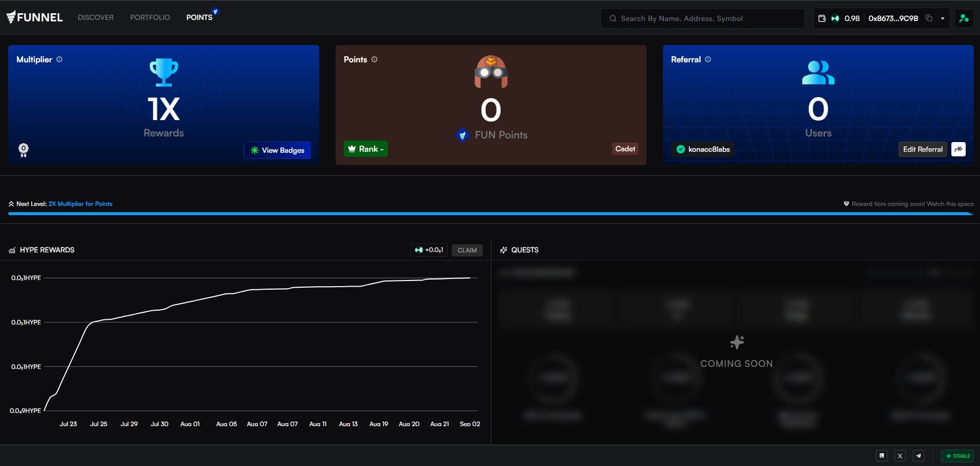
Task: Click the Edit Referral button
Action: coord(923,149)
